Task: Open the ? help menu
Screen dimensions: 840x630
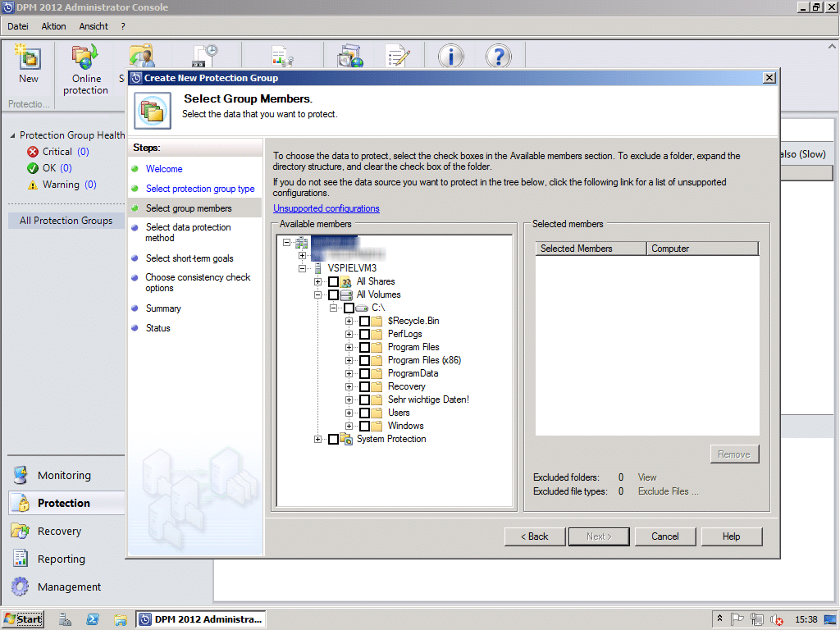Action: (x=123, y=26)
